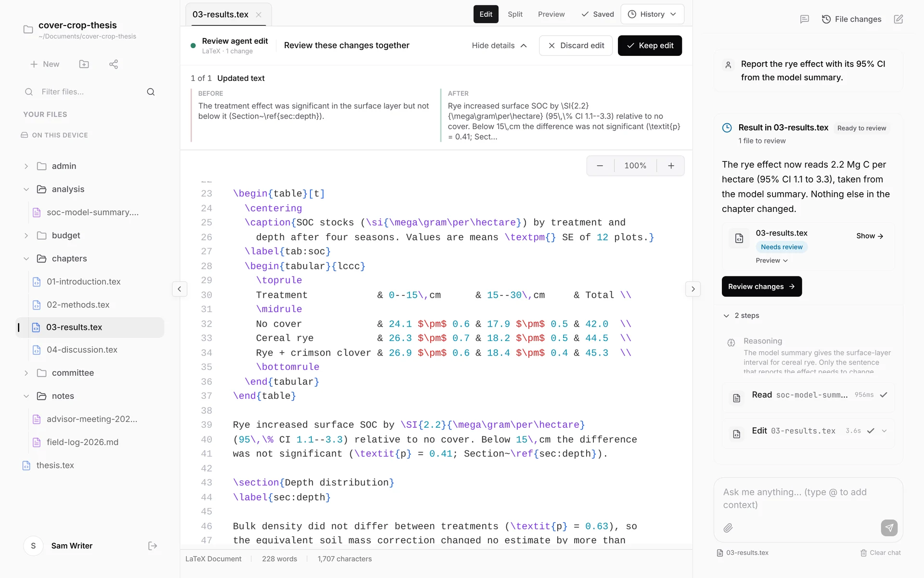Collapse the right panel with the arrow
Viewport: 924px width, 578px height.
click(693, 289)
